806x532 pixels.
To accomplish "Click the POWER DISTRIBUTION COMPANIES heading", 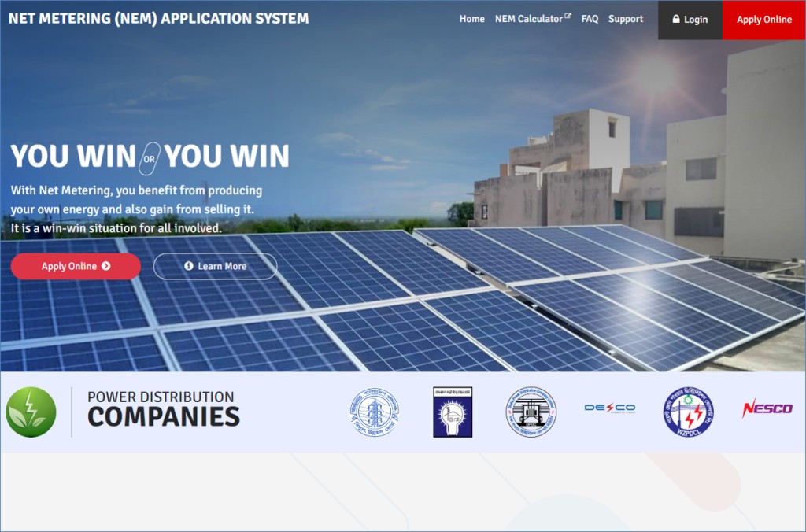I will click(164, 409).
